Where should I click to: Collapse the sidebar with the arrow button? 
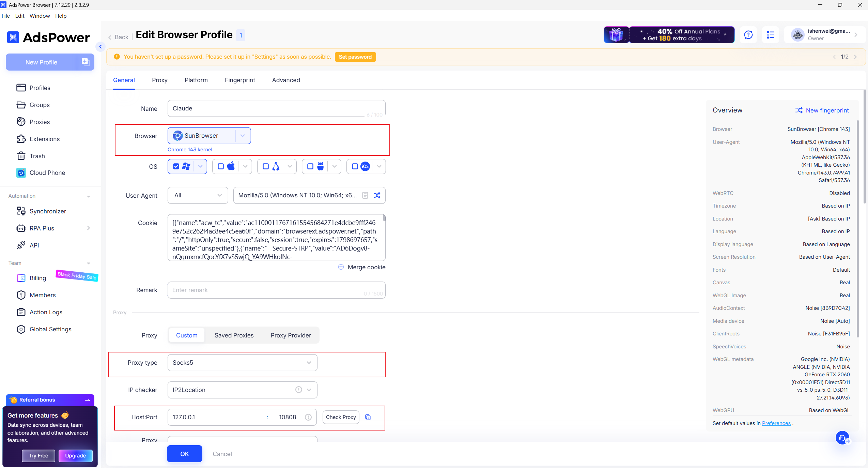[100, 47]
